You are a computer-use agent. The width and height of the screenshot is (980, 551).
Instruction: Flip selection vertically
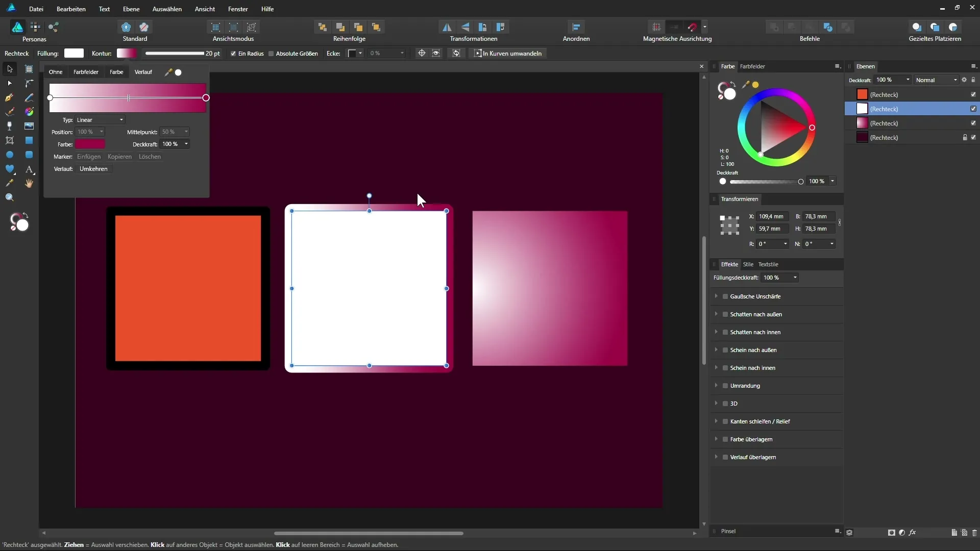pyautogui.click(x=465, y=27)
